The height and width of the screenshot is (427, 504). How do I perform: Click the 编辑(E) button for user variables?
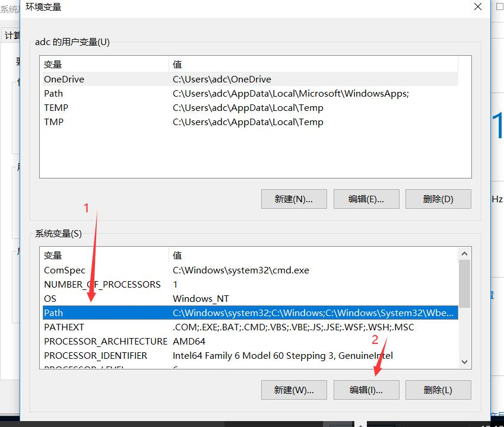click(x=366, y=199)
